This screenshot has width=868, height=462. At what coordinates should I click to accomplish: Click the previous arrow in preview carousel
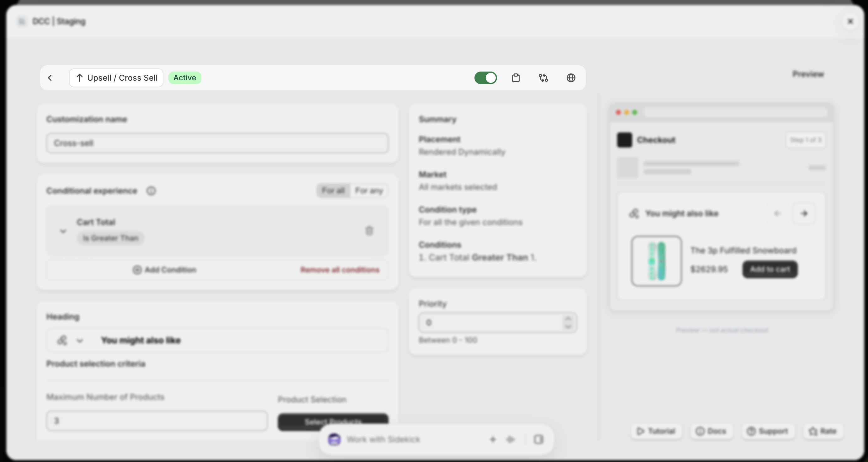click(x=777, y=213)
